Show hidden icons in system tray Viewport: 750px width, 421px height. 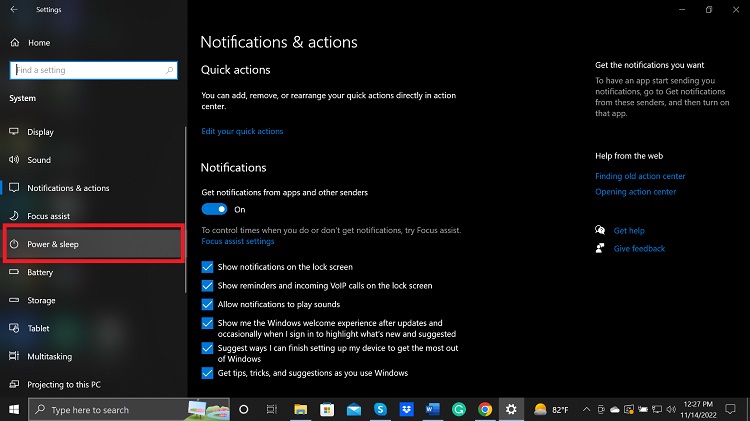[587, 410]
